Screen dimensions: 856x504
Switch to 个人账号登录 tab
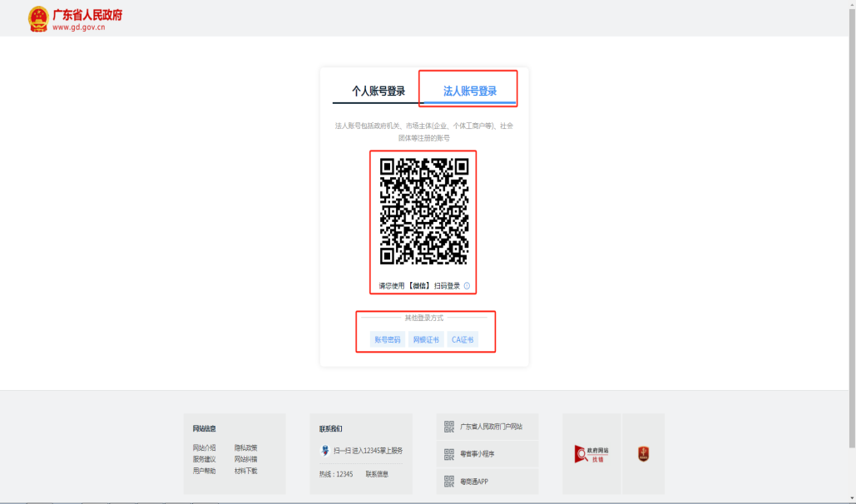[378, 91]
